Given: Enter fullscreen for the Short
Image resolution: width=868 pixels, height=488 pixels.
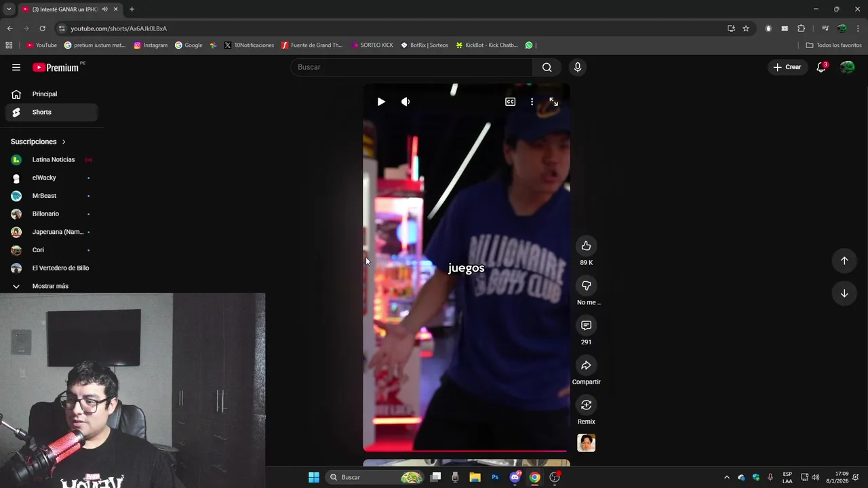Looking at the screenshot, I should 554,102.
